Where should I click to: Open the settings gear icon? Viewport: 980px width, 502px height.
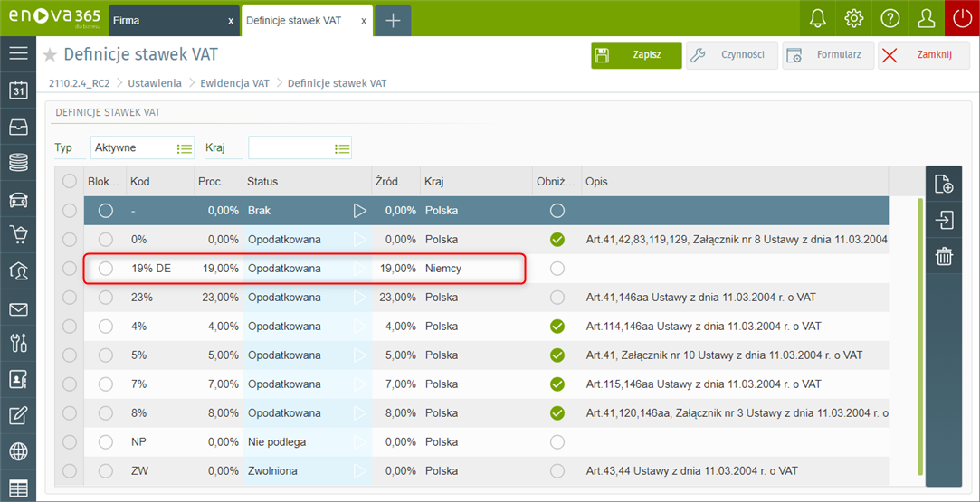[853, 19]
